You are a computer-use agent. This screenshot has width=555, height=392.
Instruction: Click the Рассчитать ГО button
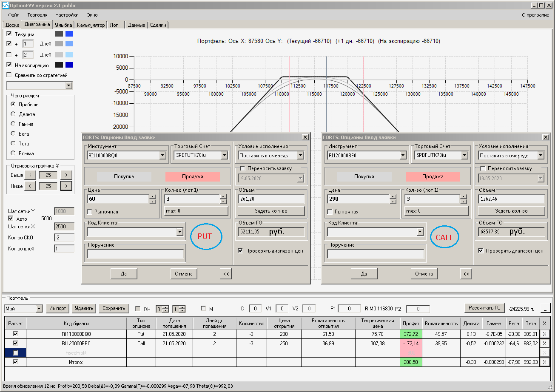coord(484,308)
